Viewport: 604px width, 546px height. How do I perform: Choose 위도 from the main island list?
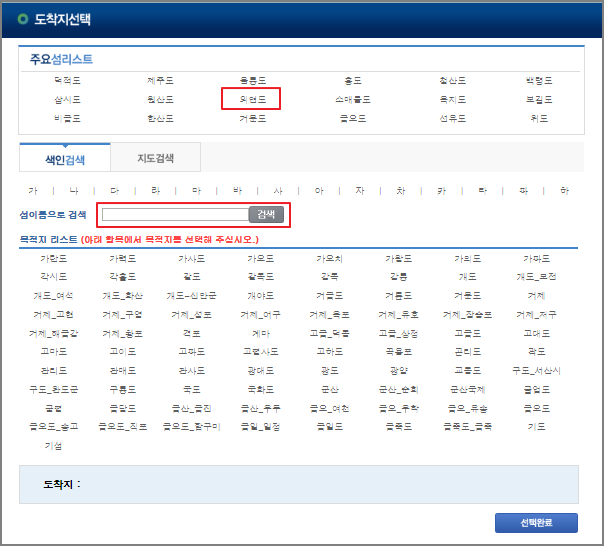(x=539, y=118)
